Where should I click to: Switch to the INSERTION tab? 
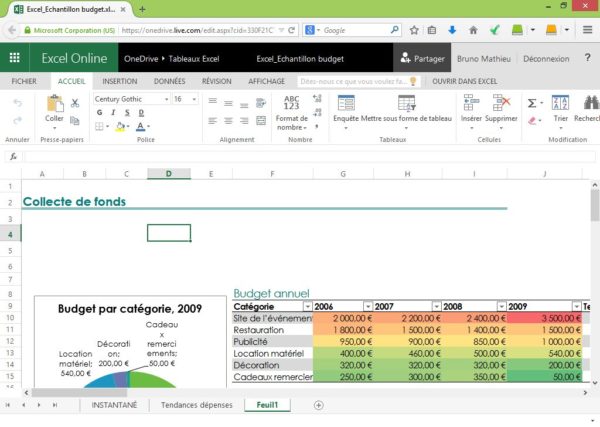tap(119, 81)
